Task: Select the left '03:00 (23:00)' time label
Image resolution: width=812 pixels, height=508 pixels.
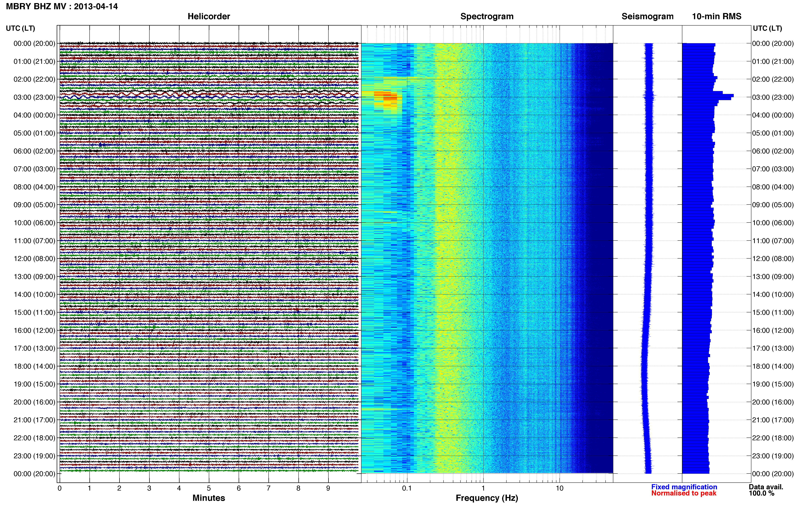Action: tap(34, 97)
